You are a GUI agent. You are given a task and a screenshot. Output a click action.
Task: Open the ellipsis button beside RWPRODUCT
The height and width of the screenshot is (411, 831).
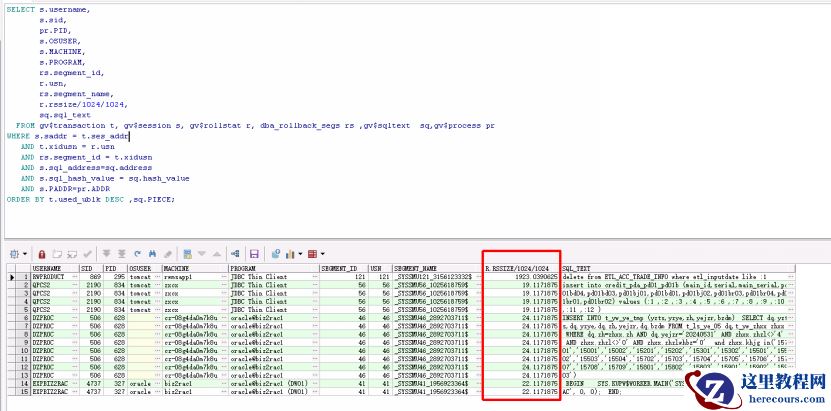tap(75, 276)
